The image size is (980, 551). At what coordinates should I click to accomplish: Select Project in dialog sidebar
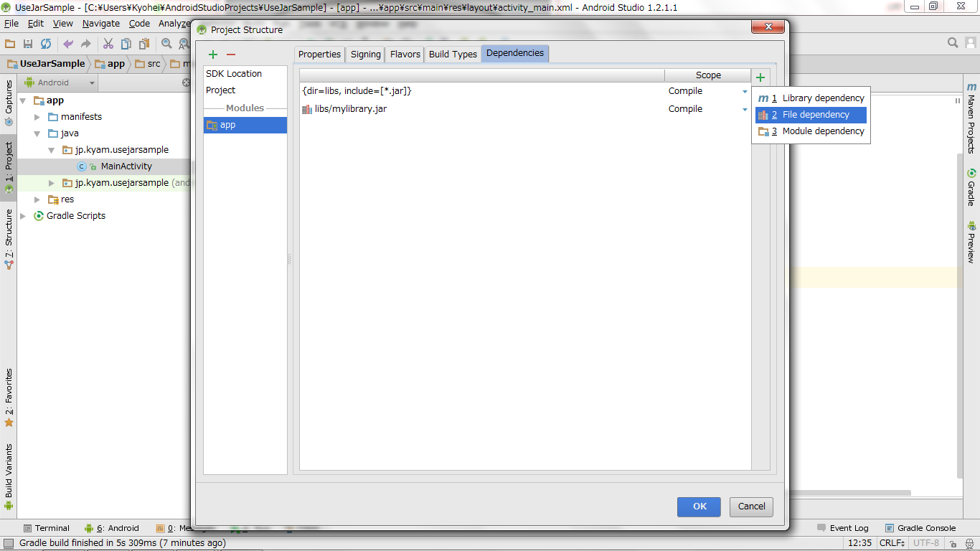[245, 90]
